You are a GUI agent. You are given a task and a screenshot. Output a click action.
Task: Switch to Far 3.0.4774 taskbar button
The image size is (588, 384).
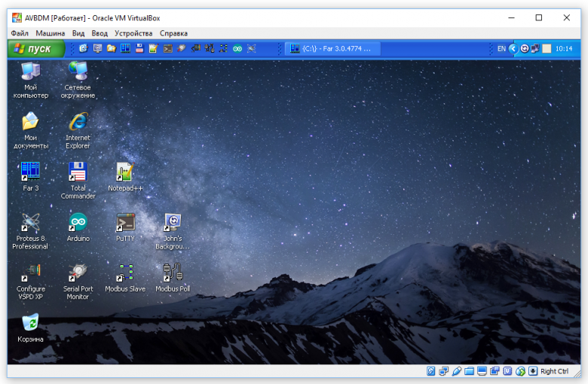pyautogui.click(x=333, y=49)
